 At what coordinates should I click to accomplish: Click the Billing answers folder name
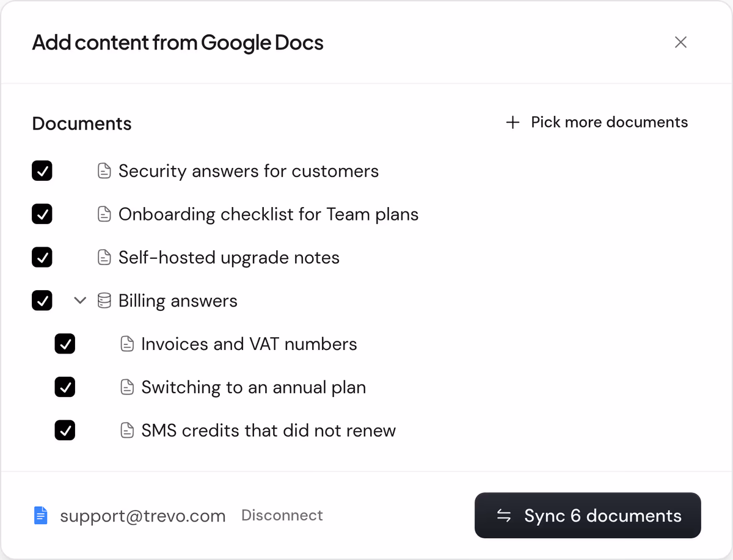coord(178,300)
